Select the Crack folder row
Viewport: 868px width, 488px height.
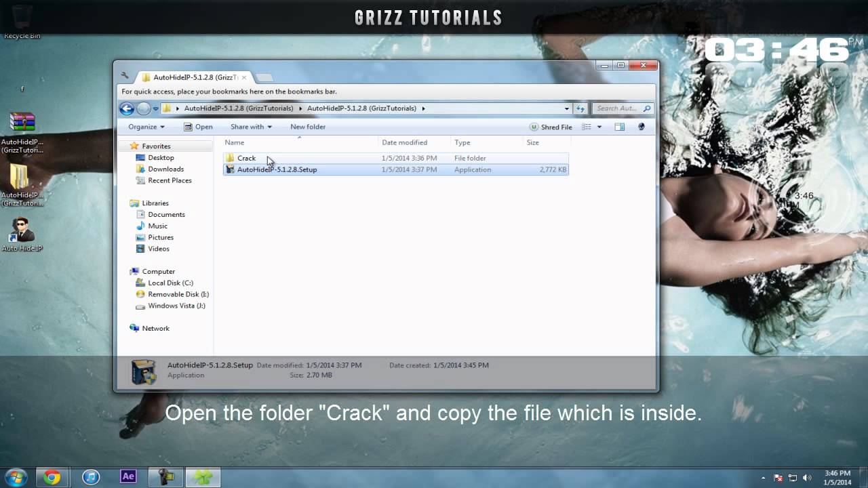396,158
